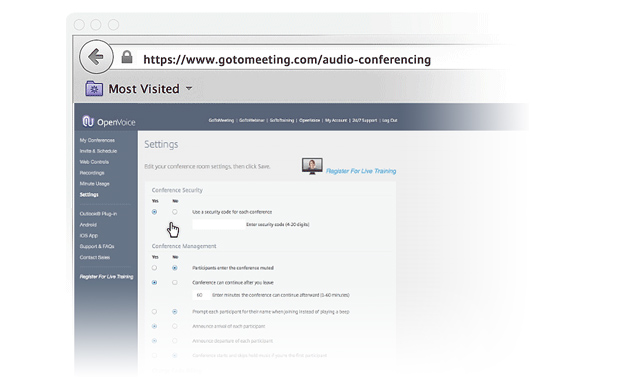Click the security code input field
The width and height of the screenshot is (617, 386).
point(218,224)
